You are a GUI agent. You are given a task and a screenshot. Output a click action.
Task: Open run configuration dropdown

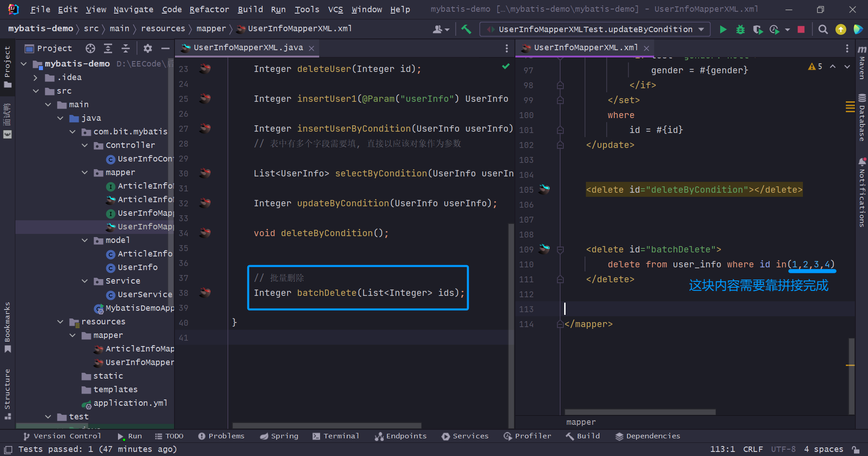595,29
